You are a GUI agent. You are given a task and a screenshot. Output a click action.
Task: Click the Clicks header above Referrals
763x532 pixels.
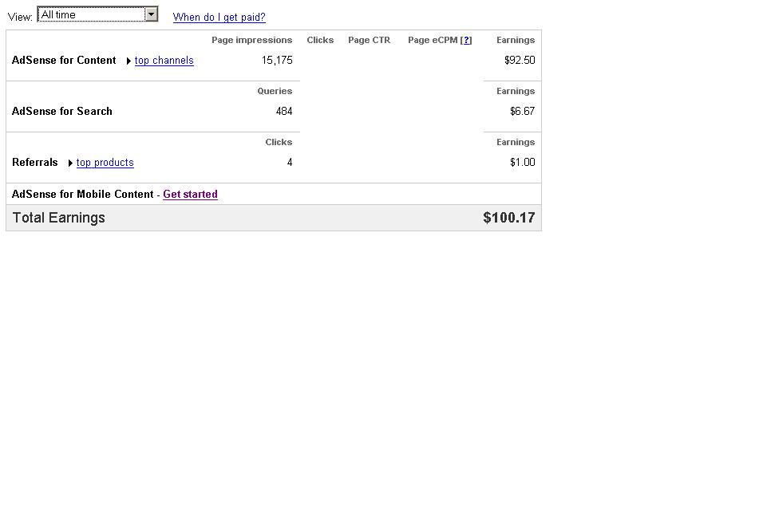279,143
